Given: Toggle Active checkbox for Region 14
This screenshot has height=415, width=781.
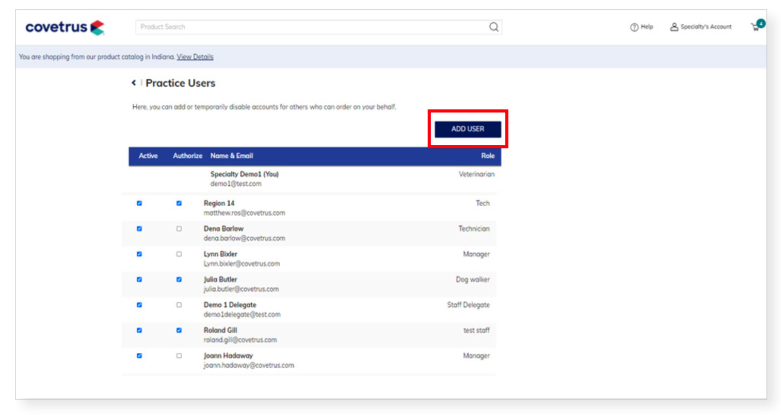Looking at the screenshot, I should point(139,203).
